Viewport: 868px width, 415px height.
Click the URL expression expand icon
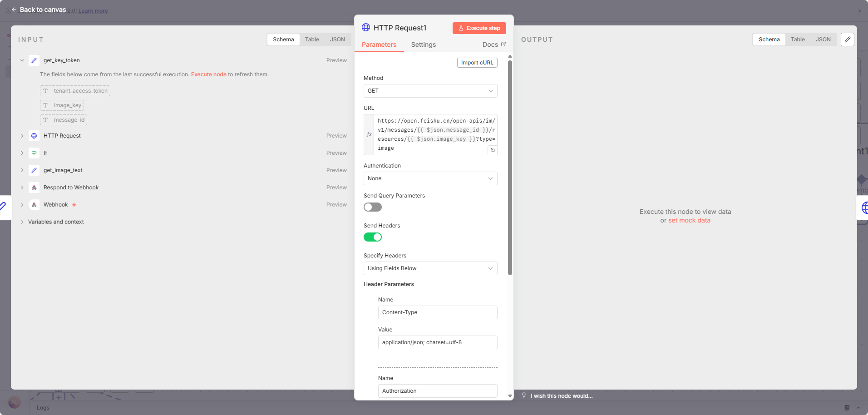click(x=493, y=150)
